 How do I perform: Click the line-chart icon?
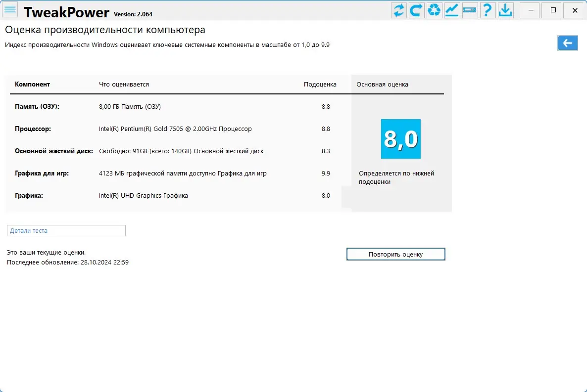pyautogui.click(x=452, y=10)
